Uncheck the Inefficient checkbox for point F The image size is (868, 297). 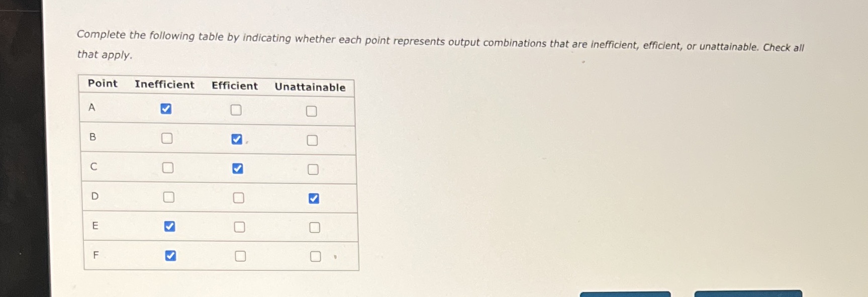(171, 255)
